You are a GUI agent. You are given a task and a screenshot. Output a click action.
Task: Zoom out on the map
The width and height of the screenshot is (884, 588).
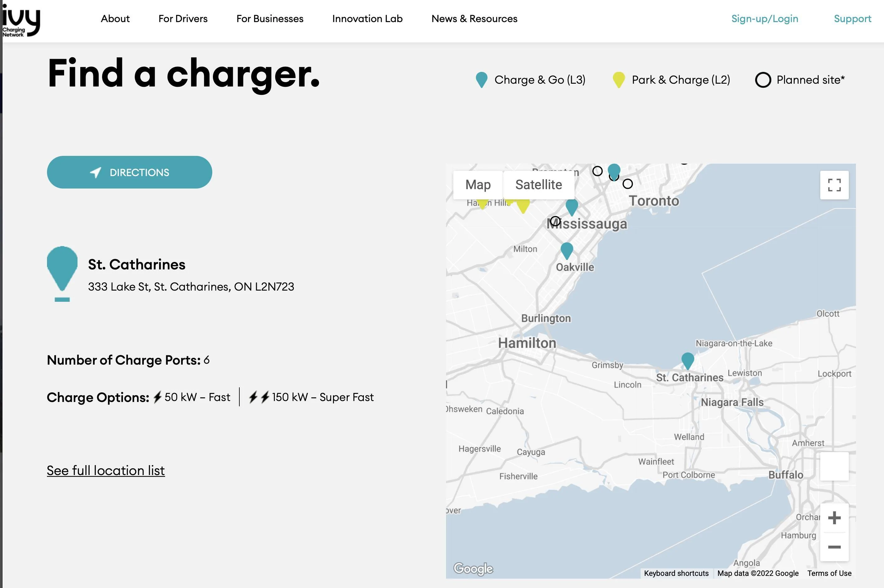[x=834, y=547]
